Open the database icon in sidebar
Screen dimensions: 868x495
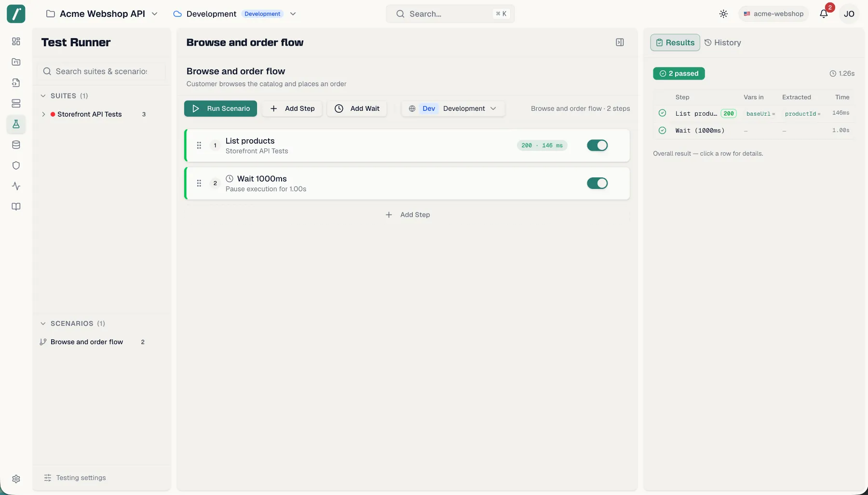point(16,145)
